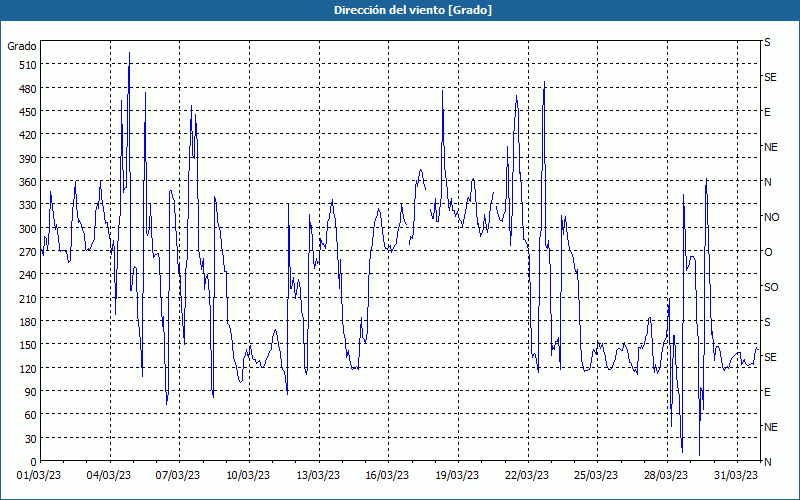Click the 04/03/23 date label

[x=109, y=476]
